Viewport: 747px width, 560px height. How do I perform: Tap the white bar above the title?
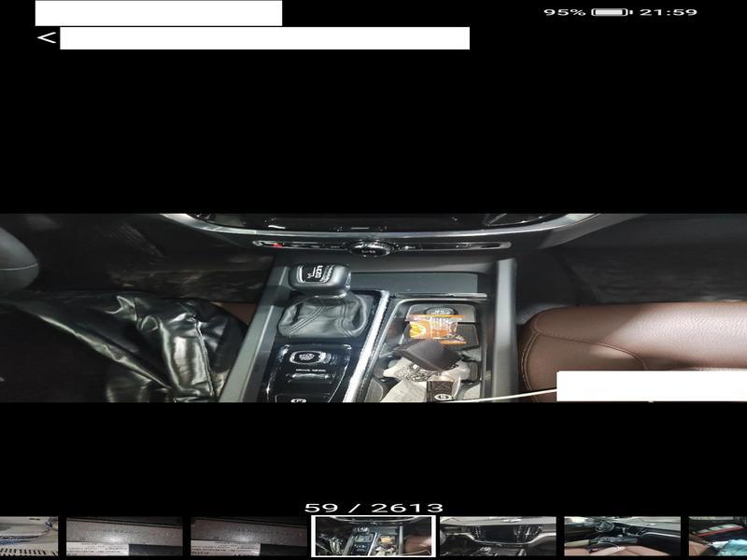point(159,13)
